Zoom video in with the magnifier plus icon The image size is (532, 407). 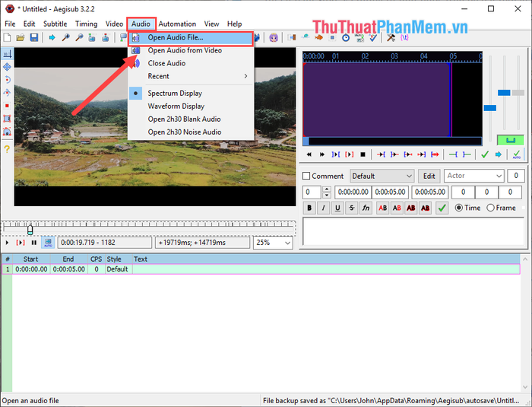(x=65, y=37)
